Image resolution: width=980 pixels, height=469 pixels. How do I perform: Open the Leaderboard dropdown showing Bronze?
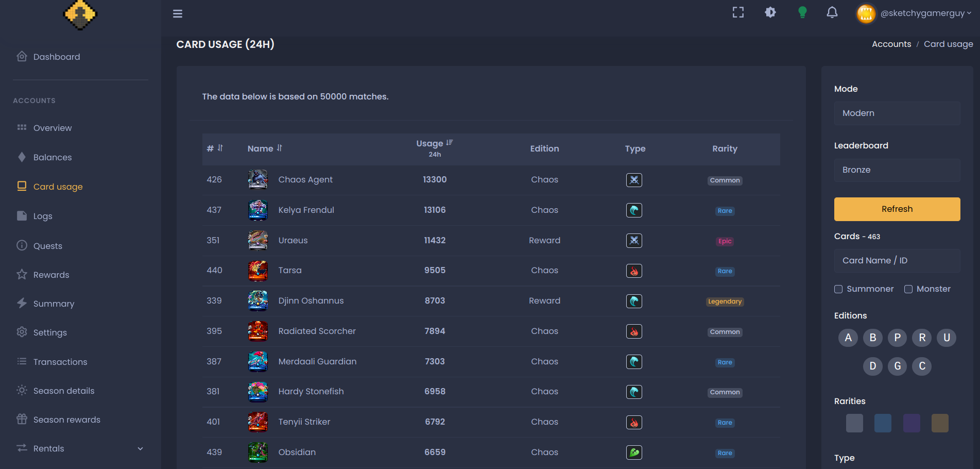tap(897, 170)
